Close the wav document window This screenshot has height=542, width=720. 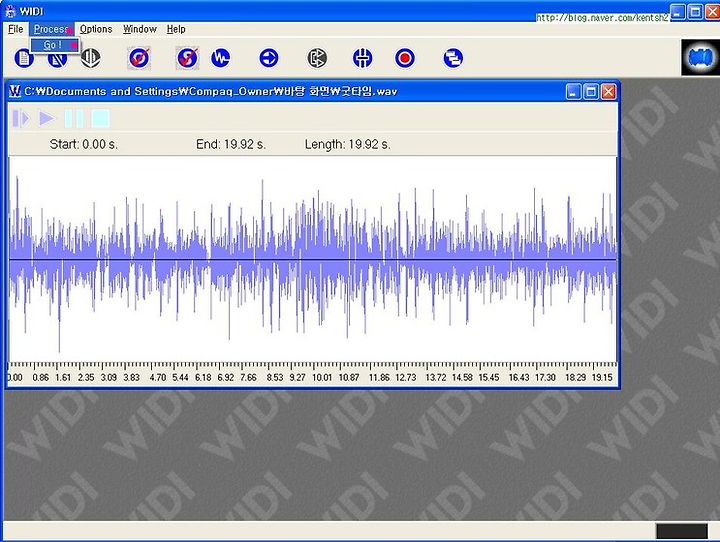(608, 92)
